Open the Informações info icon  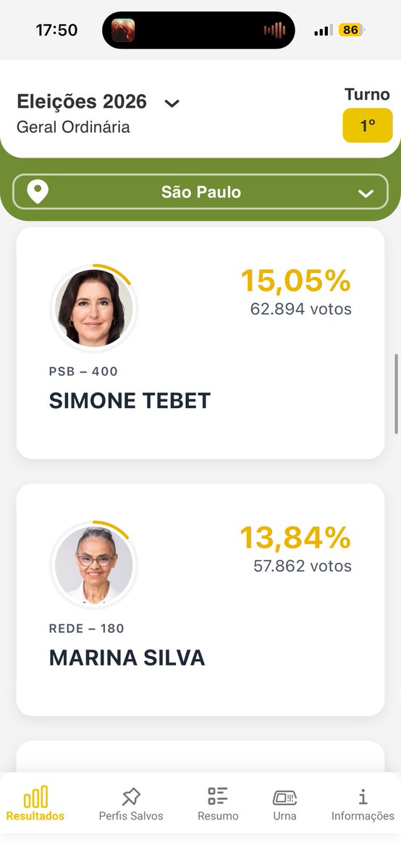[363, 797]
